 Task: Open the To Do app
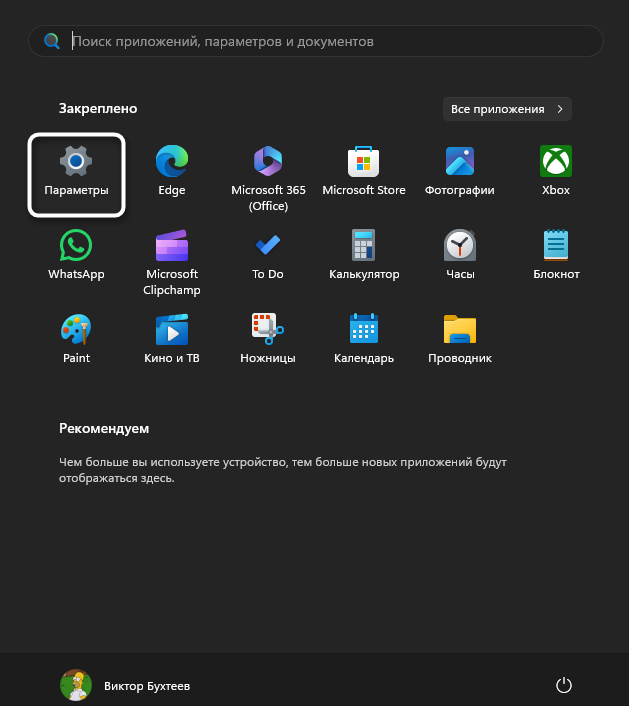pos(268,255)
